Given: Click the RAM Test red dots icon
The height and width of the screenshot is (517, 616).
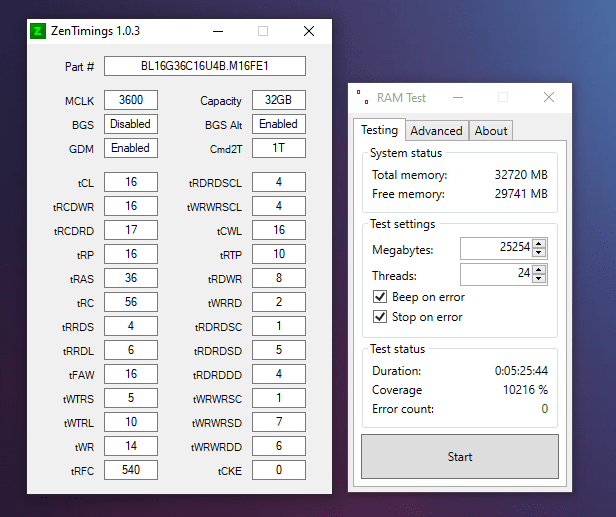Looking at the screenshot, I should click(x=363, y=97).
